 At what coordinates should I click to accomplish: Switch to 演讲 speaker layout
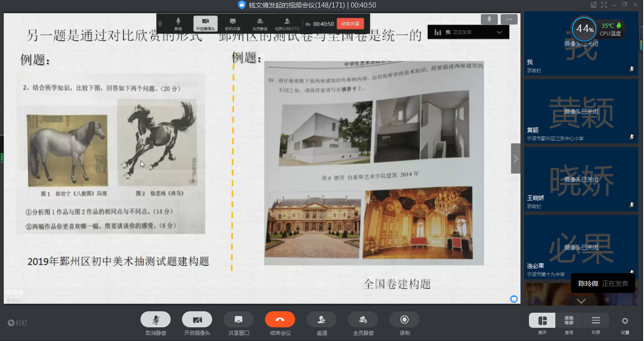pos(542,320)
